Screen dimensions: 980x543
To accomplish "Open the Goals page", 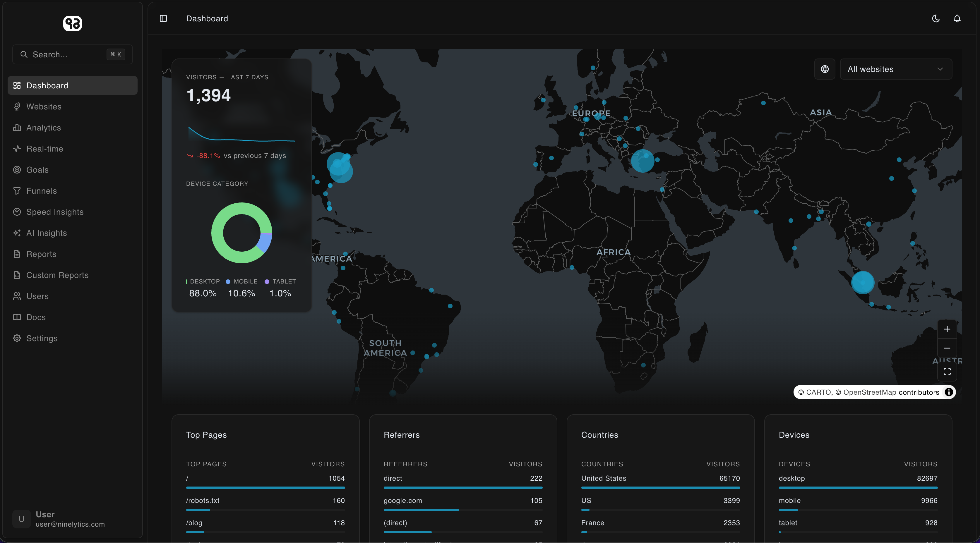I will (37, 170).
